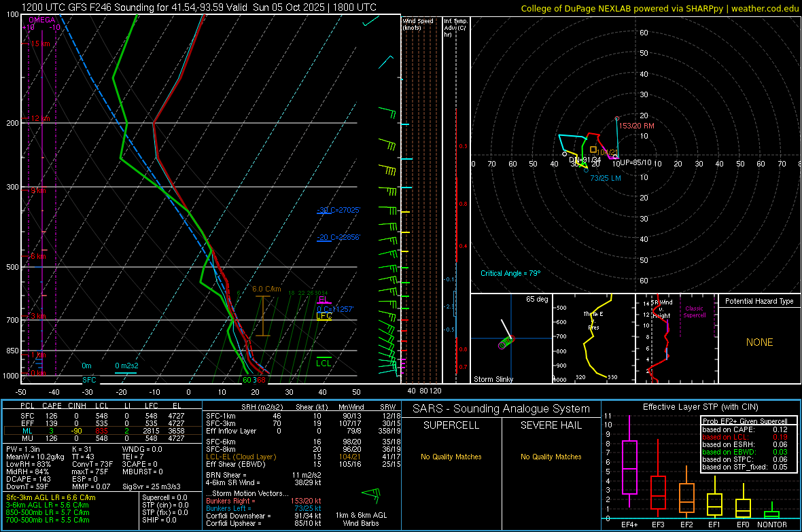Click the '0 m2s2' helicity label
802x532 pixels.
point(126,366)
